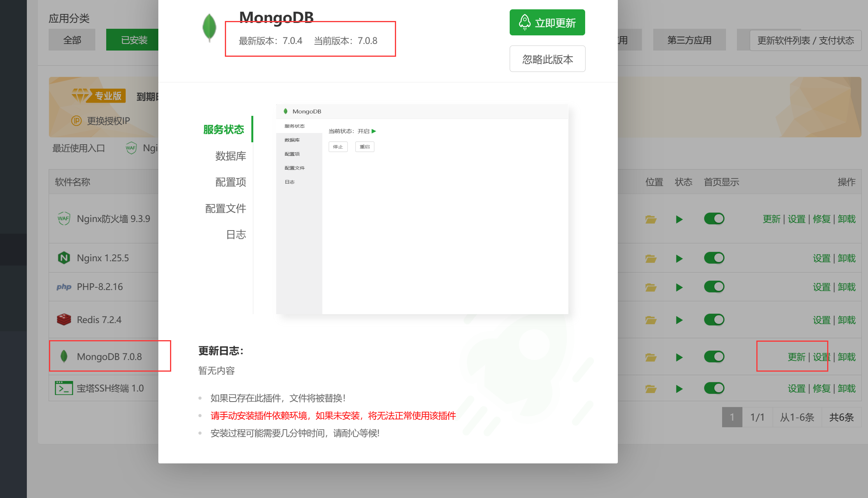Open folder location for MongoDB row

(x=651, y=357)
